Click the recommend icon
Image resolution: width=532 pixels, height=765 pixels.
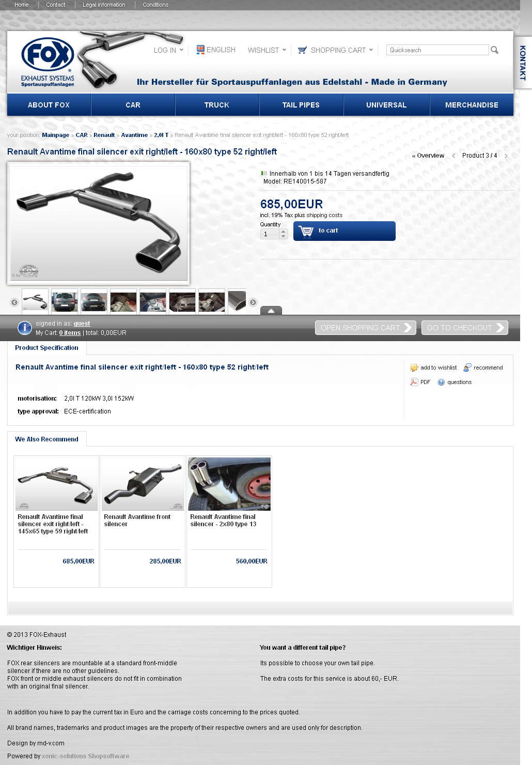coord(467,368)
